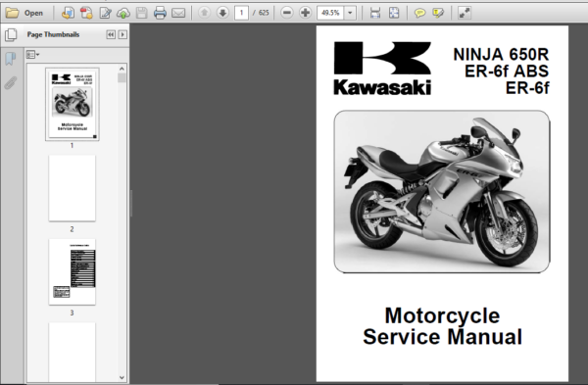Expand thumbnails panel right-arrow button
Viewport: 588px width, 385px height.
(122, 34)
